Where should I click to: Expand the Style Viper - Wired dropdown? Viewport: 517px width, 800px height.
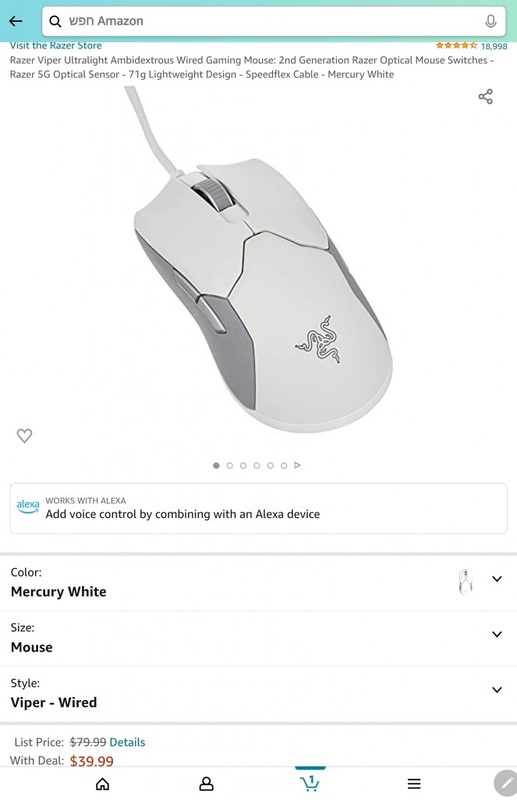(258, 694)
